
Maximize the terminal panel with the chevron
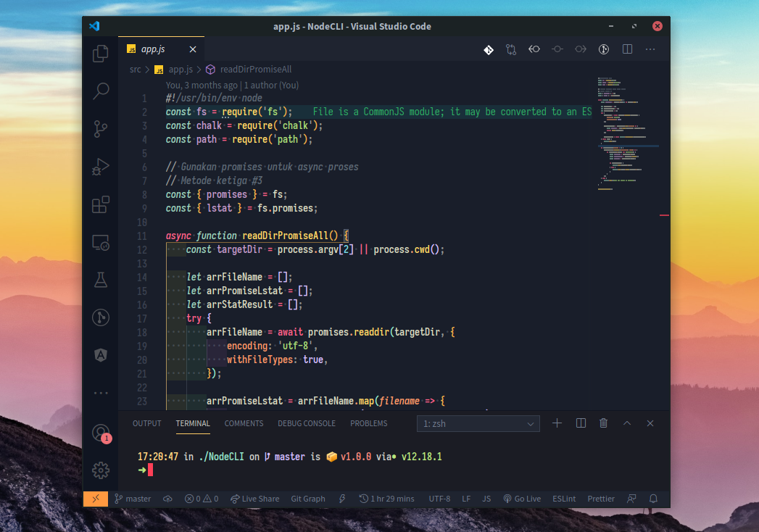coord(626,423)
